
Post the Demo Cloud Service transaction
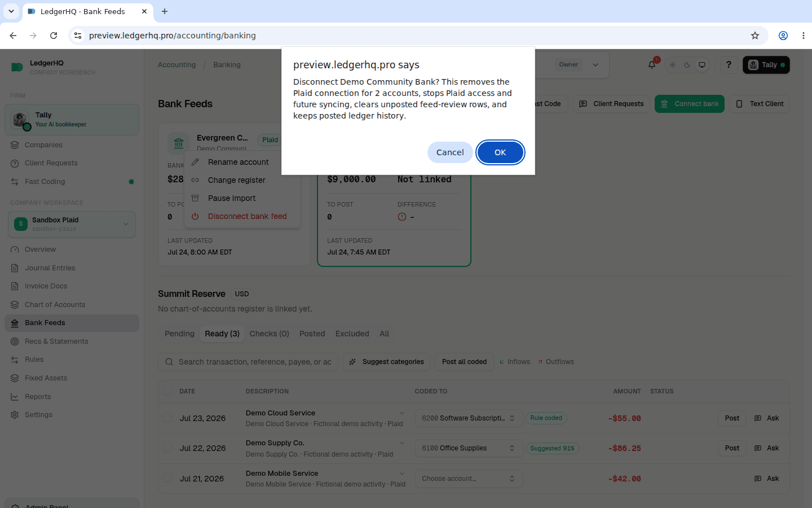pyautogui.click(x=732, y=418)
